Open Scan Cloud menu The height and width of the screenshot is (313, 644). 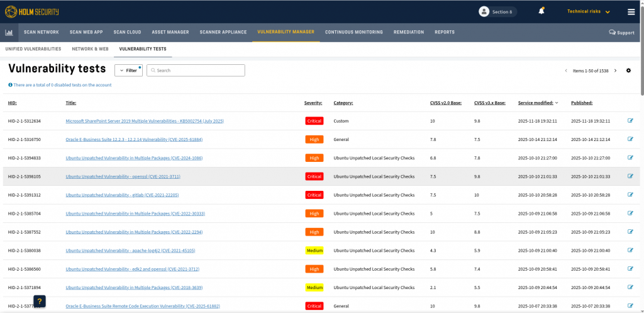pos(127,32)
